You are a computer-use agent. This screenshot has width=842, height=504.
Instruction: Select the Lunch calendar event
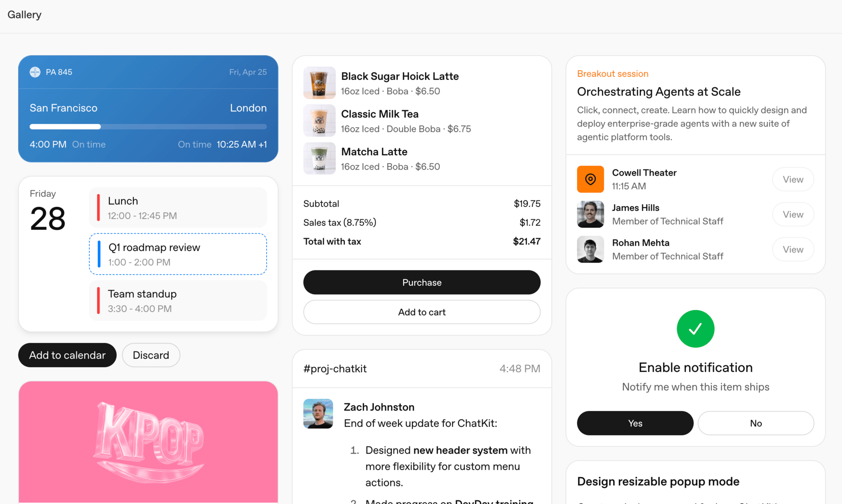(178, 208)
